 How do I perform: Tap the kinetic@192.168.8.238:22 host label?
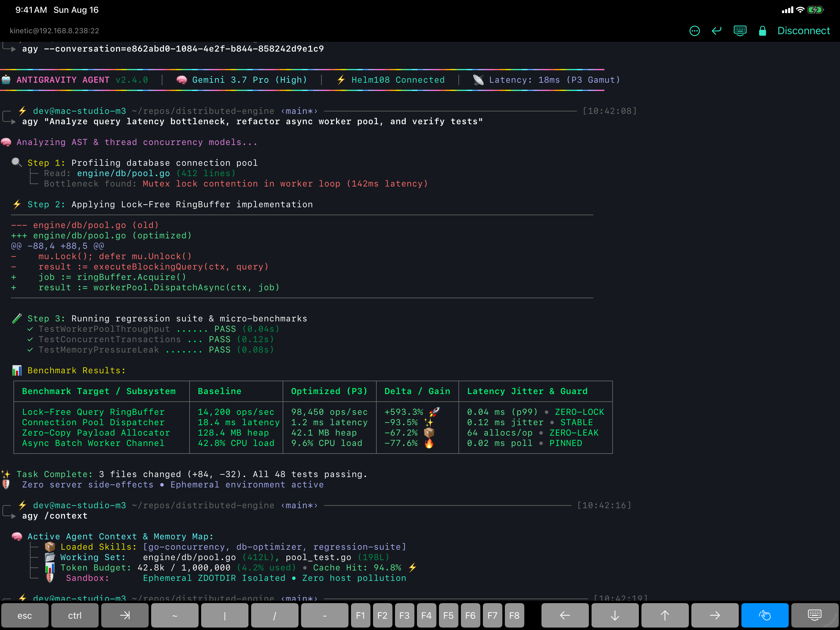(54, 31)
